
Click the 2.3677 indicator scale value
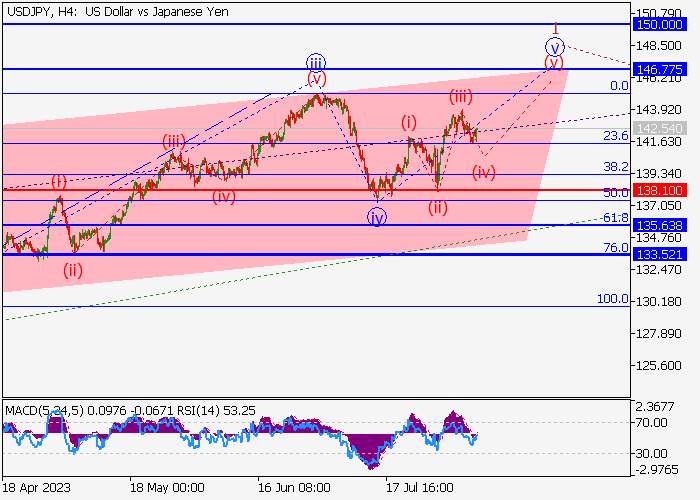pos(655,407)
